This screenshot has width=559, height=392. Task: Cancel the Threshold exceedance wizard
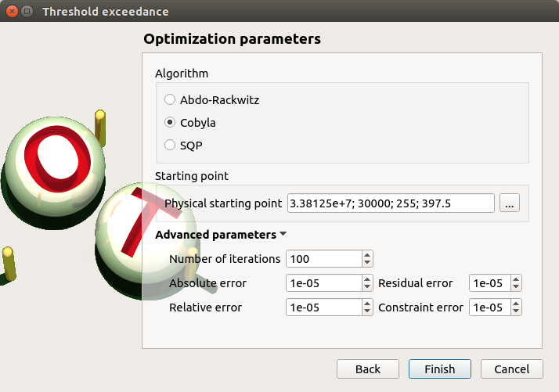[x=511, y=369]
